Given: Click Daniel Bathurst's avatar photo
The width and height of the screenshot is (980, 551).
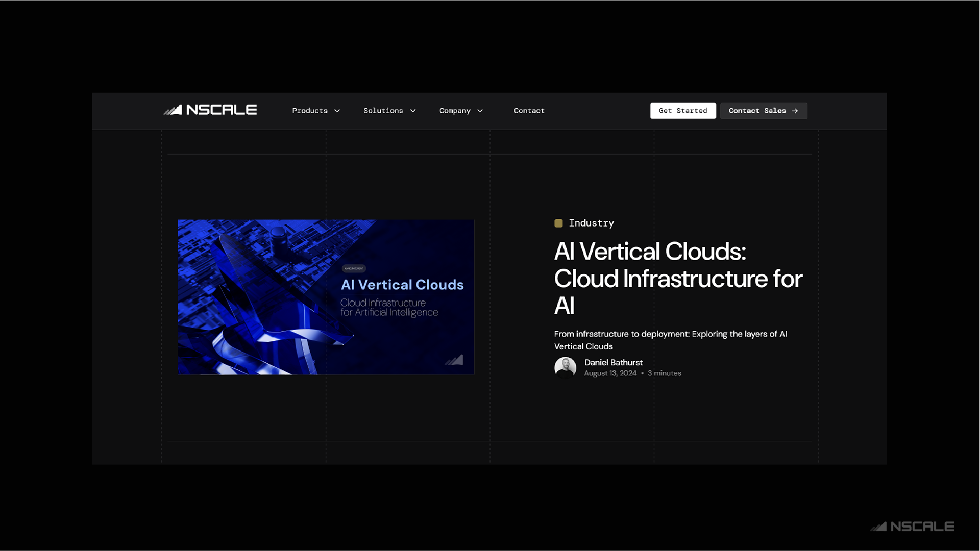Looking at the screenshot, I should tap(565, 367).
